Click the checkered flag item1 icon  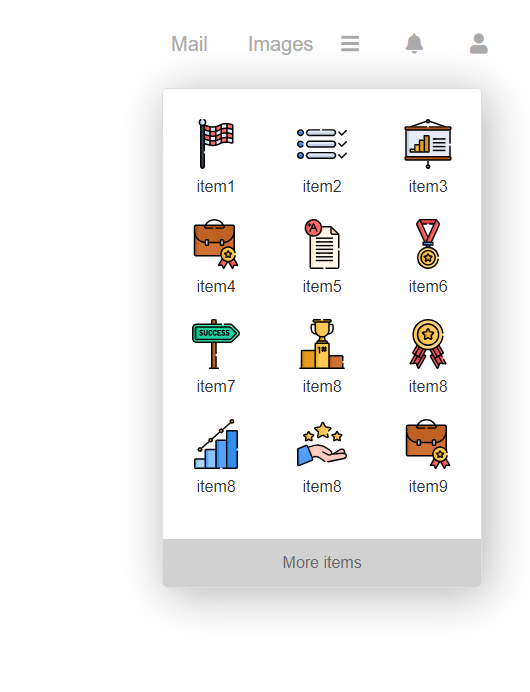216,144
